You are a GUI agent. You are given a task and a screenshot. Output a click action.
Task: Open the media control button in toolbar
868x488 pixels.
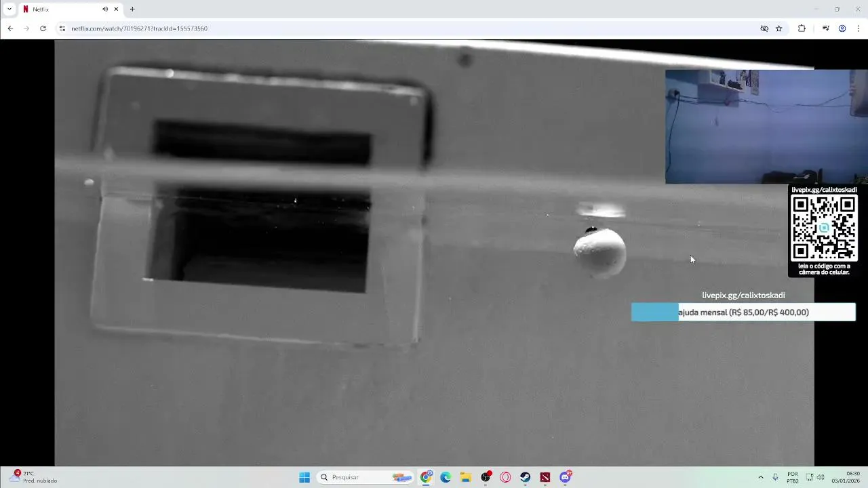coord(825,28)
